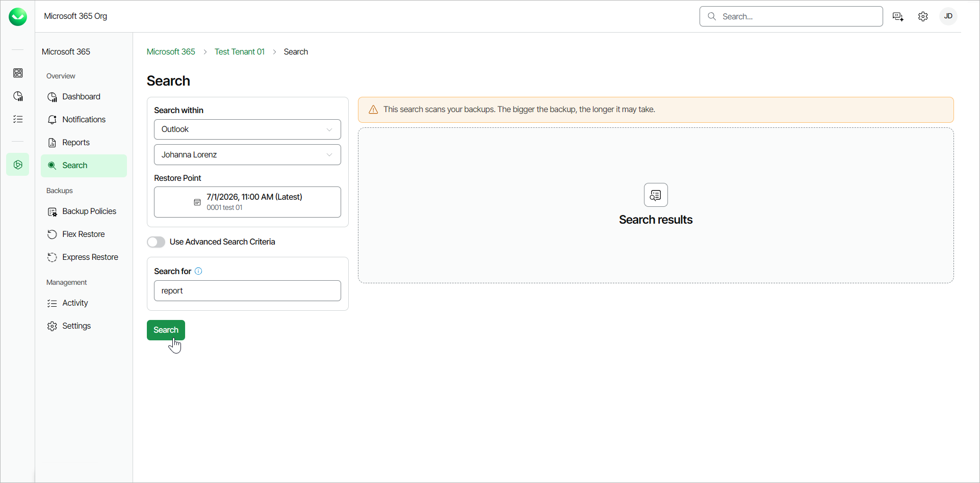Select the Search item in sidebar
Image resolution: width=980 pixels, height=483 pixels.
84,166
